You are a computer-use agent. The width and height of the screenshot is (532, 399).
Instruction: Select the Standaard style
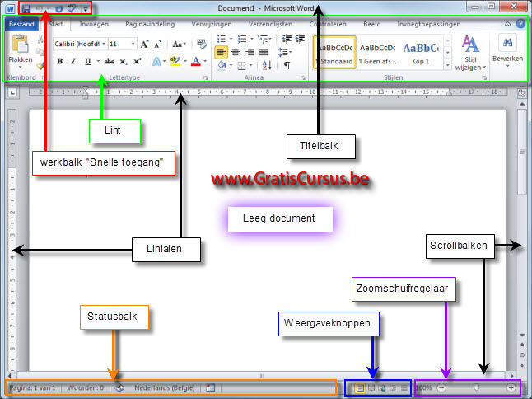tap(335, 53)
